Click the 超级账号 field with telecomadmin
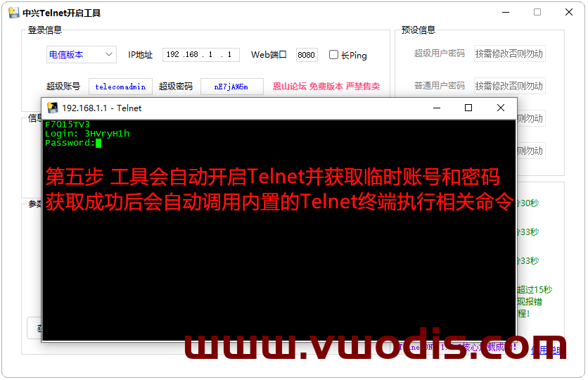The height and width of the screenshot is (380, 588). pos(120,87)
